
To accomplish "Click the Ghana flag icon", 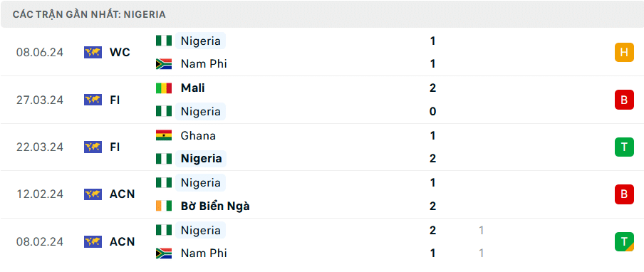I will 163,135.
